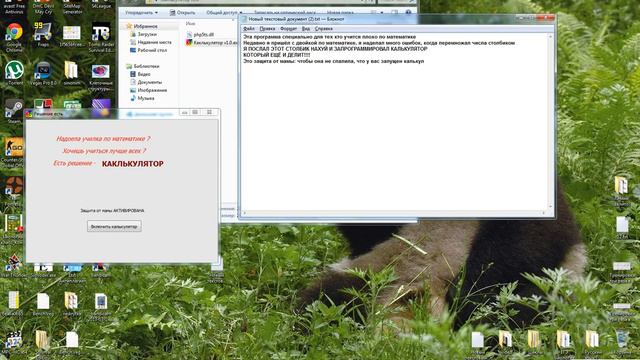Click the КАКЛЬКУЛЯТОР heading text
The image size is (640, 360).
(x=133, y=164)
